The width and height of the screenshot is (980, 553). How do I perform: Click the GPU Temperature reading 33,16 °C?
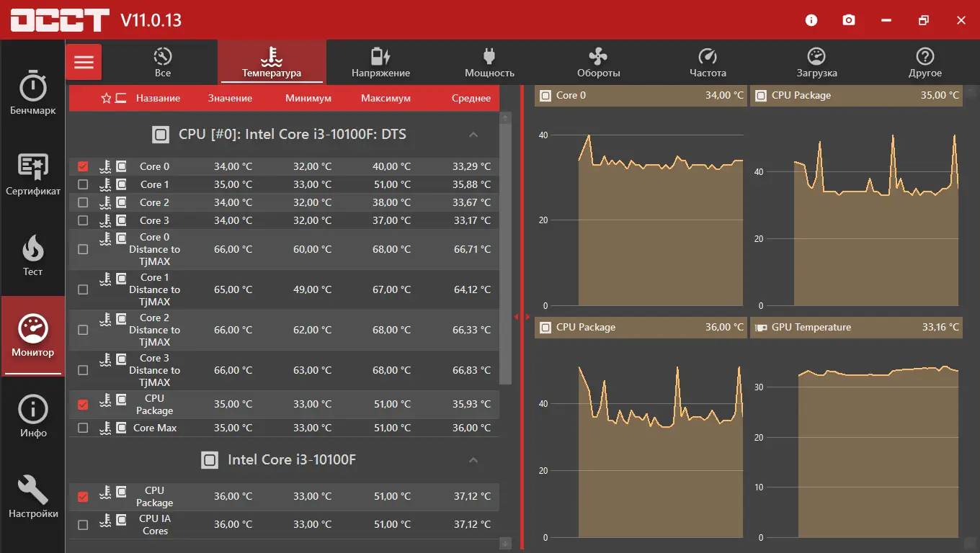tap(940, 327)
